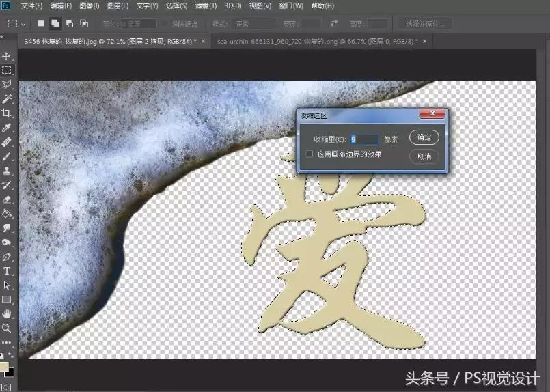Toggle the 消除锯齿 anti-alias checkbox

click(x=165, y=24)
